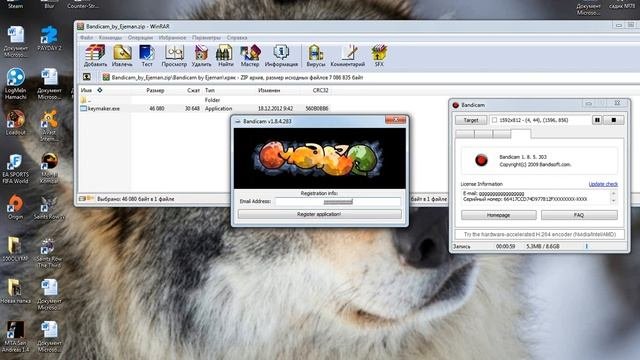Click the Найти (Find) binoculars icon
Image resolution: width=640 pixels, height=360 pixels.
[x=225, y=56]
